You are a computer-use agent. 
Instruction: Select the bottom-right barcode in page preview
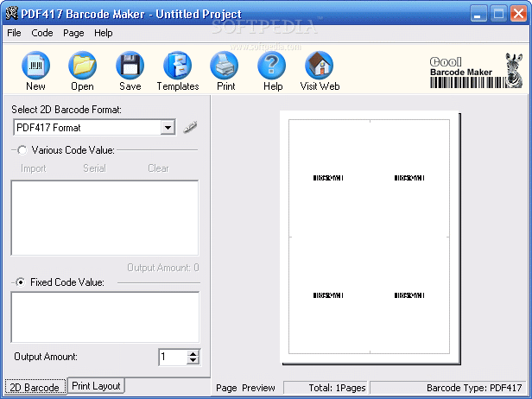pos(409,295)
